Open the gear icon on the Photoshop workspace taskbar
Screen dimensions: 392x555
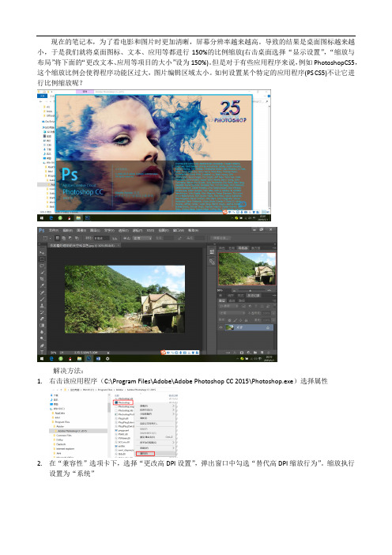(x=107, y=359)
